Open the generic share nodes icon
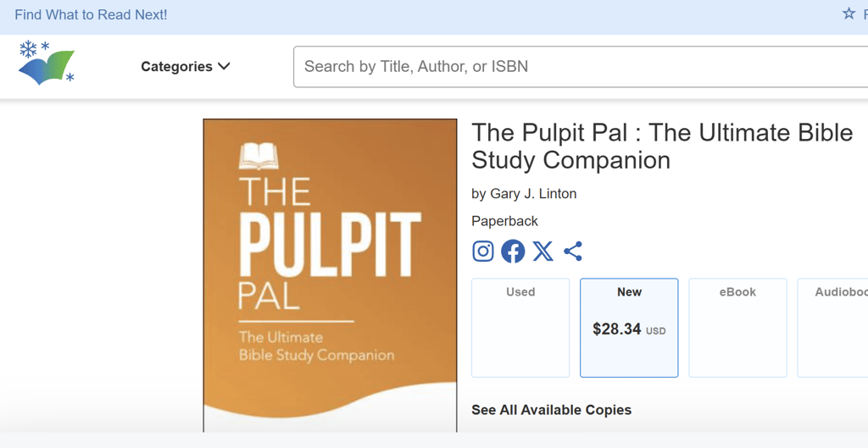Viewport: 868px width, 448px height. pos(573,252)
